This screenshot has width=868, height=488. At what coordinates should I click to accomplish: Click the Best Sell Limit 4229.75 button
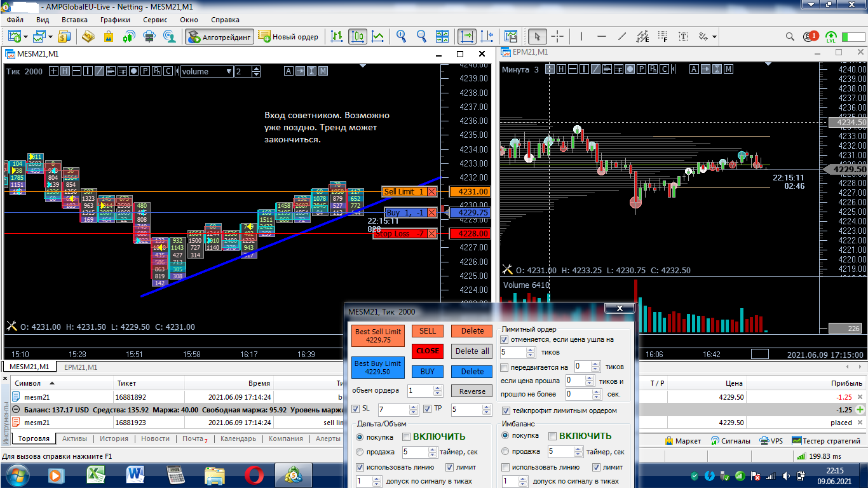tap(378, 336)
